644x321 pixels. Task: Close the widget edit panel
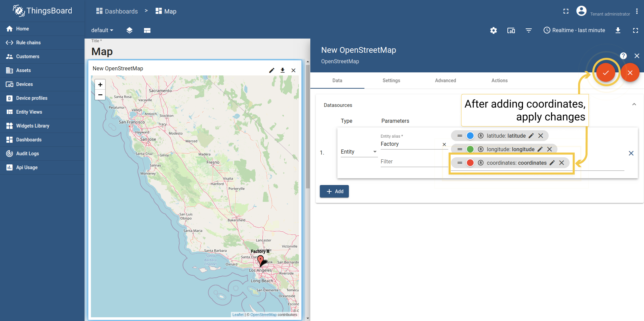[637, 56]
